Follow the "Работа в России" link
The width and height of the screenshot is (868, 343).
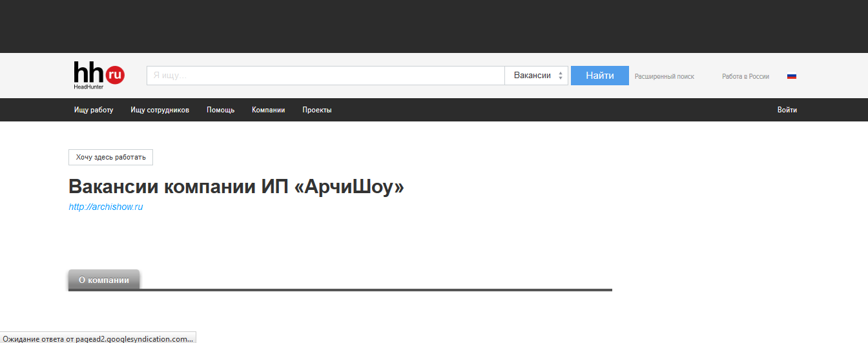745,76
